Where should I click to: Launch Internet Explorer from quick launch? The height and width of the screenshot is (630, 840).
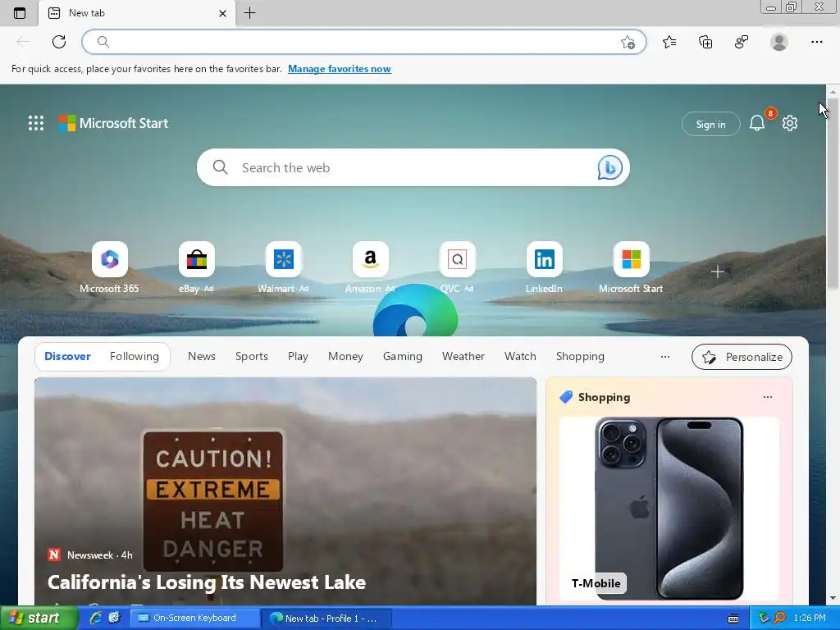(96, 618)
